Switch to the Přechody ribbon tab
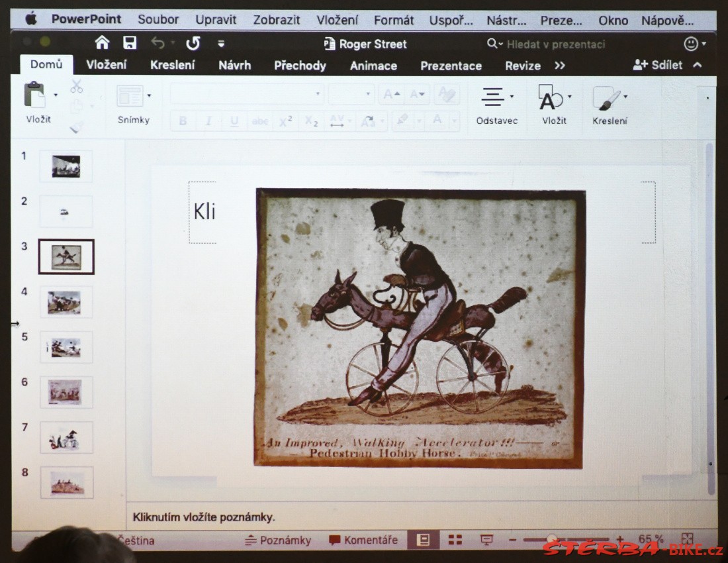The height and width of the screenshot is (563, 728). point(300,66)
